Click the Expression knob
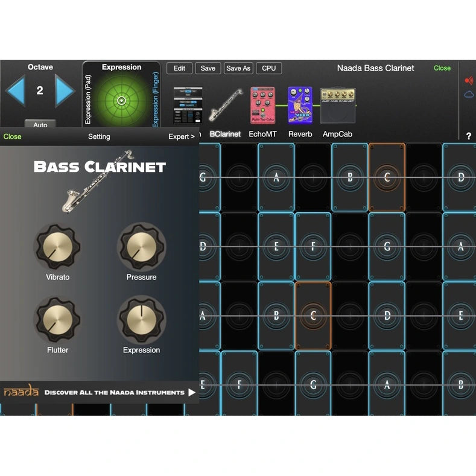476x476 pixels. pyautogui.click(x=141, y=320)
